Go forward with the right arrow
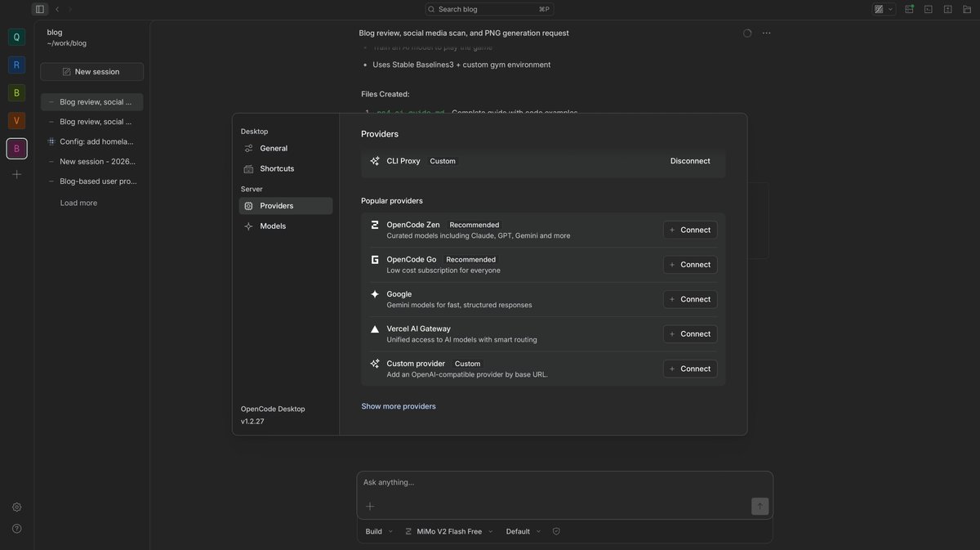 [70, 9]
